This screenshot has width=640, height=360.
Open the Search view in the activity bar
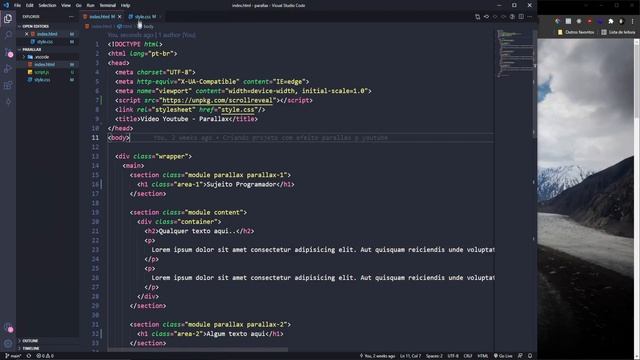click(x=8, y=35)
